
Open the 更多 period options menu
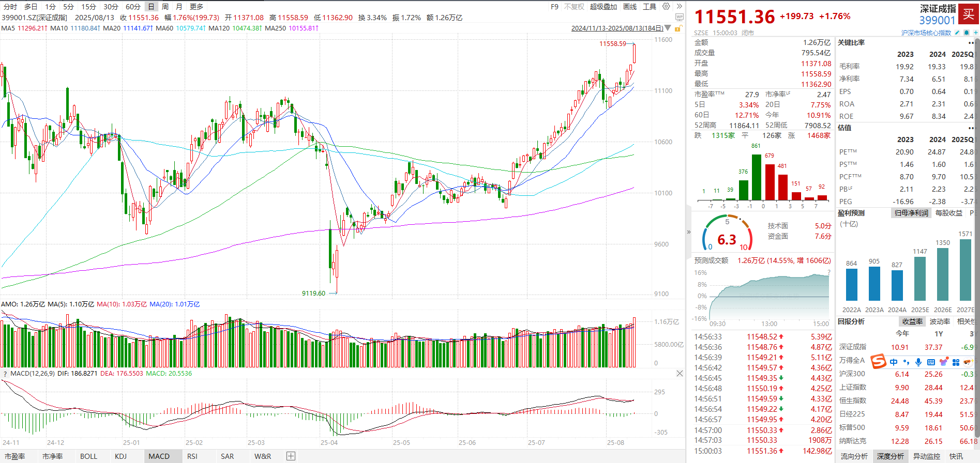(197, 7)
